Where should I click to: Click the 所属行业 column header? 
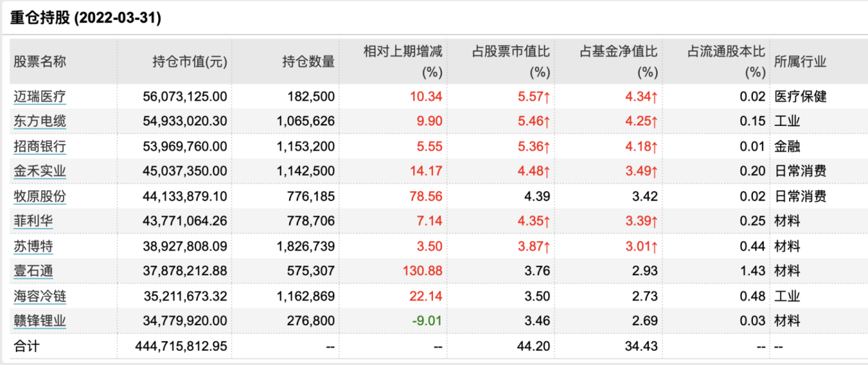(800, 61)
